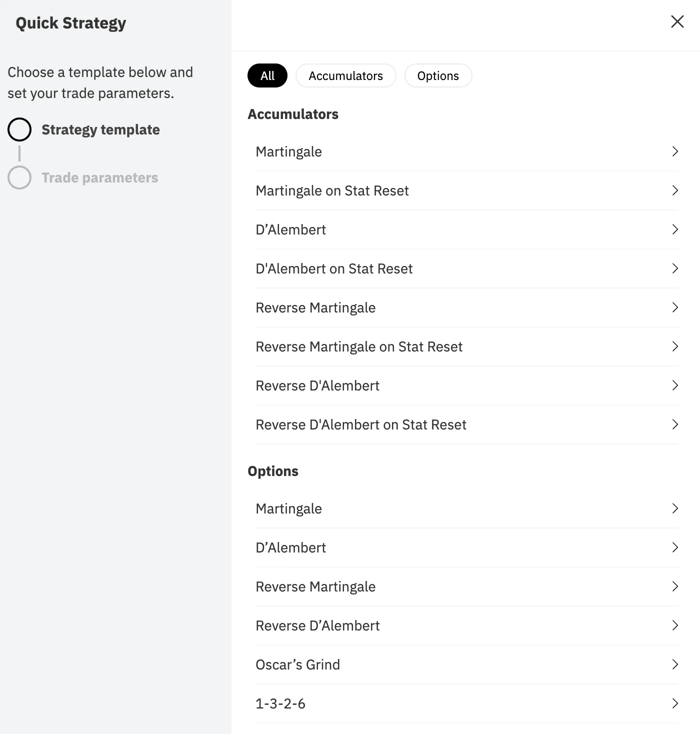Screen dimensions: 700x734
Task: Open Options Reverse Martingale strategy
Action: click(467, 586)
